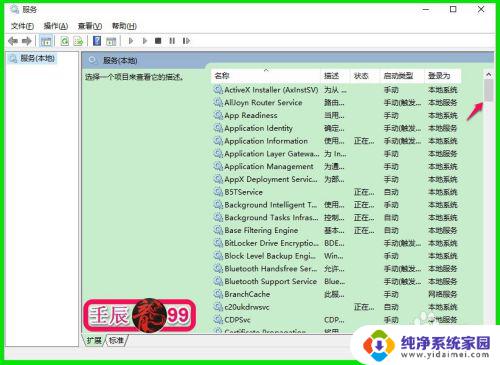
Task: Click the Pause Service icon
Action: click(x=172, y=41)
